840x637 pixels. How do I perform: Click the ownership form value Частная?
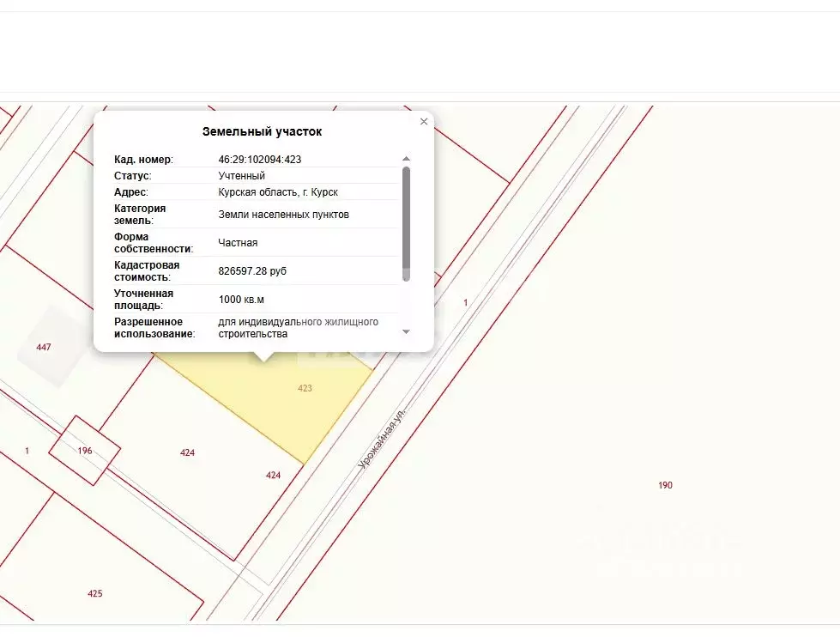[x=238, y=242]
